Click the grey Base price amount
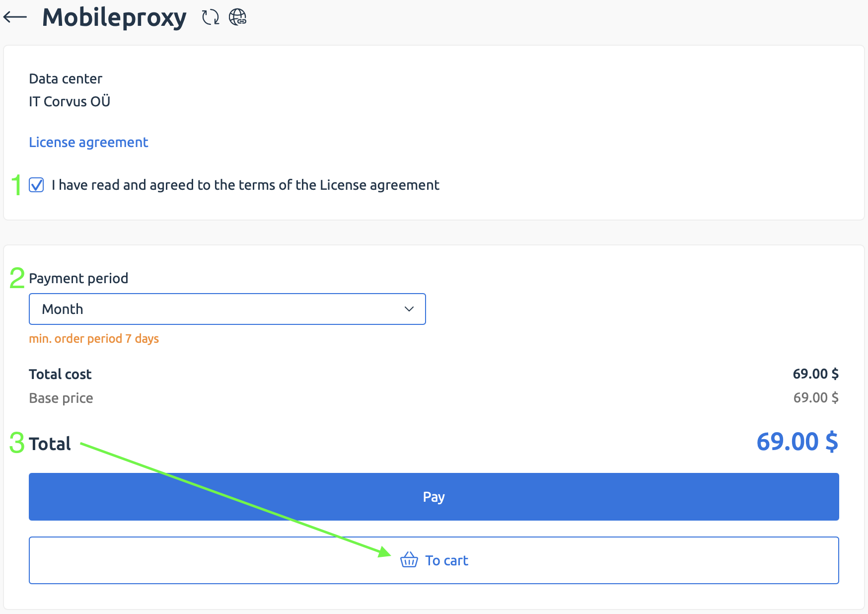This screenshot has height=614, width=868. point(815,397)
